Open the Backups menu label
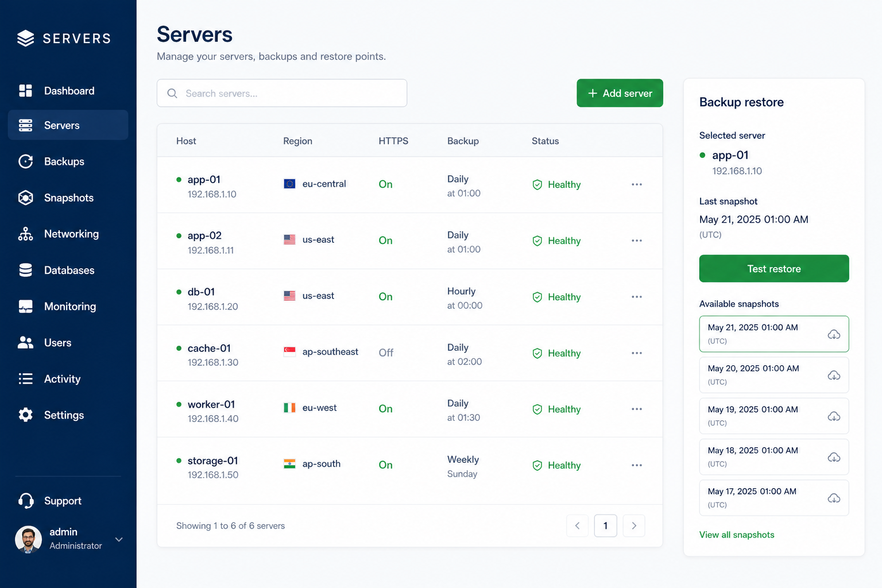Image resolution: width=882 pixels, height=588 pixels. coord(64,162)
